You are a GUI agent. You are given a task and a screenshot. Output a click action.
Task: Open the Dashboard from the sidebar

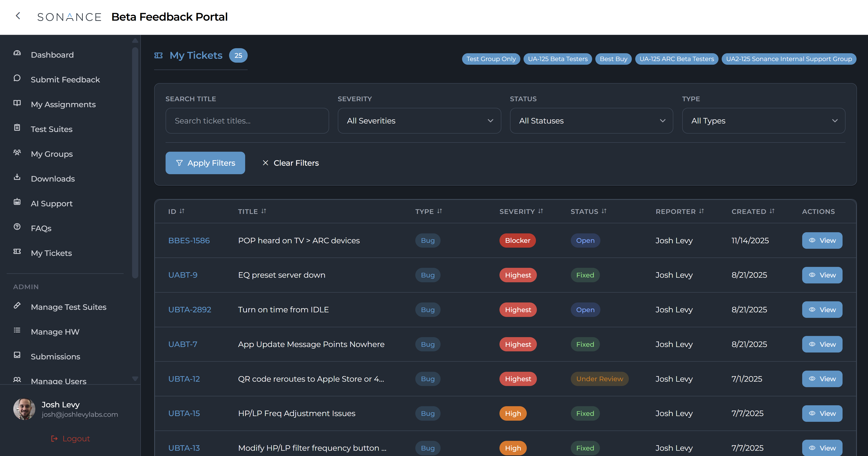coord(52,54)
